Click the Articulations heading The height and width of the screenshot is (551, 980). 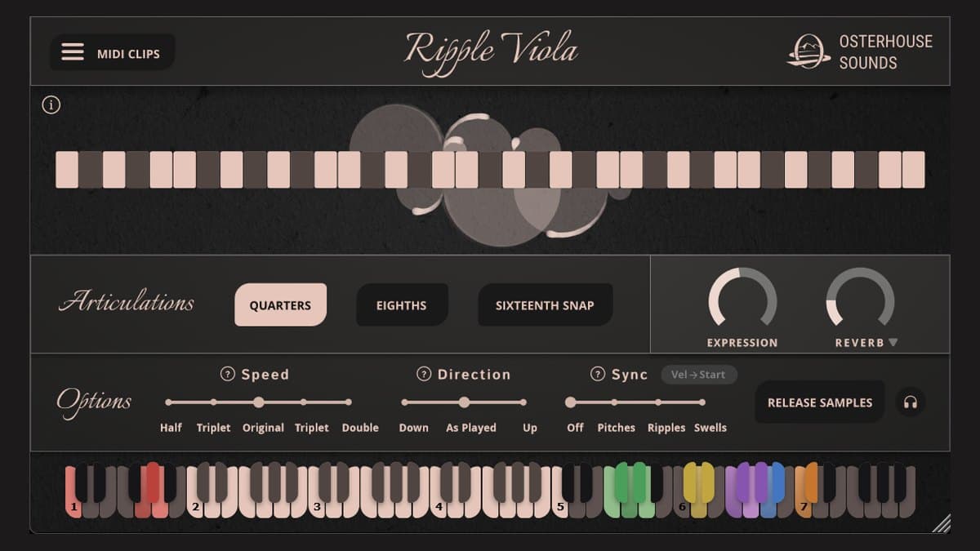tap(127, 302)
